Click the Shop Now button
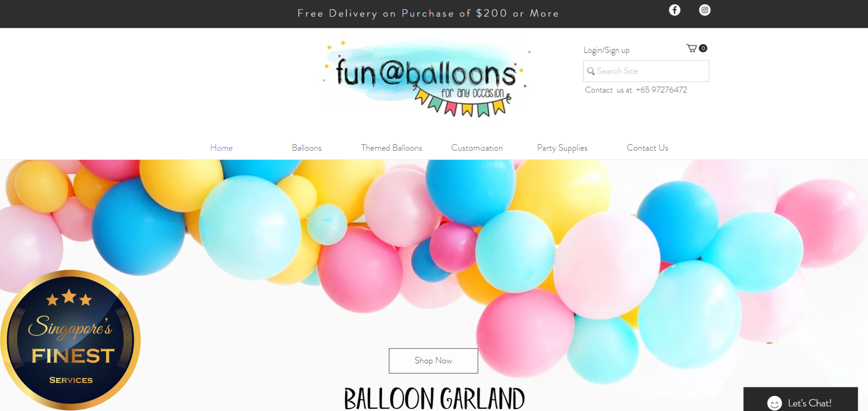The height and width of the screenshot is (411, 868). pos(433,361)
